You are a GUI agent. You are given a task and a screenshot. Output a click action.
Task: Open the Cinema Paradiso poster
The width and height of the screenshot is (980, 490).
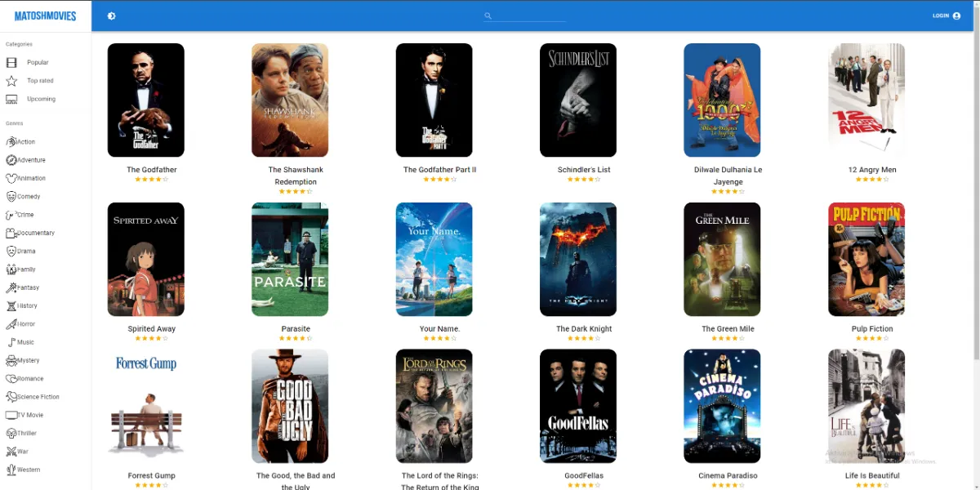pyautogui.click(x=722, y=406)
